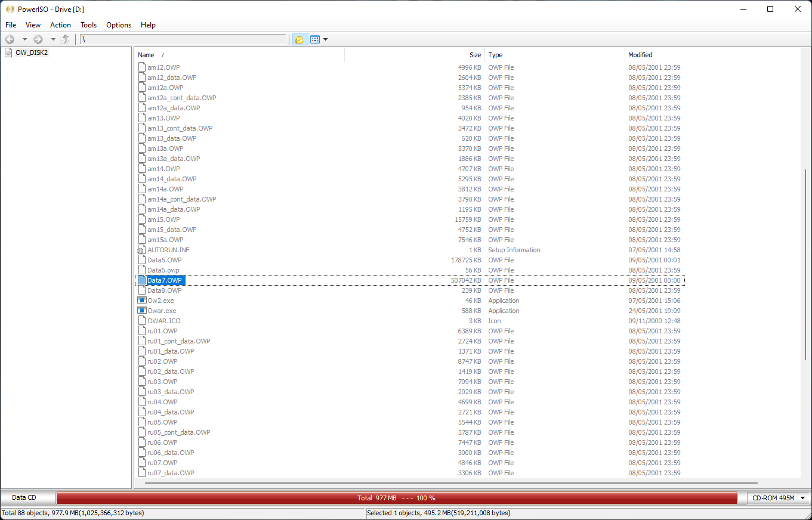
Task: Select the file name ru05_cont_data.OWP
Action: point(179,432)
